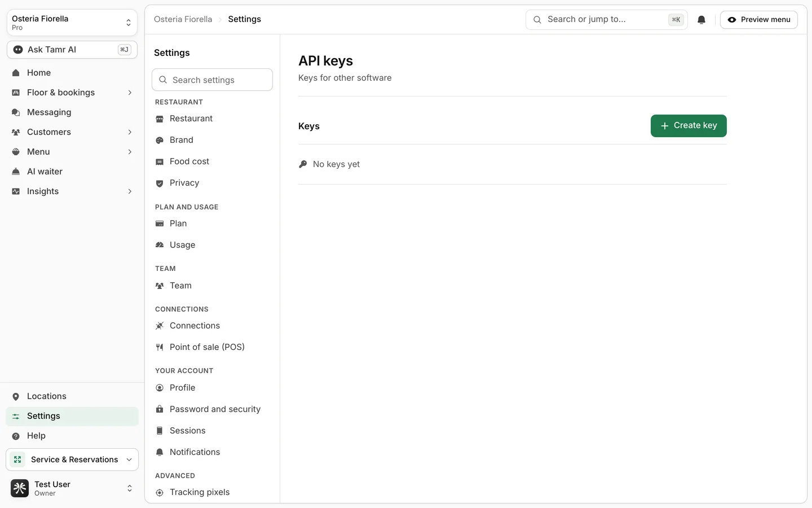The width and height of the screenshot is (812, 508).
Task: Open the Restaurant settings page
Action: point(212,119)
